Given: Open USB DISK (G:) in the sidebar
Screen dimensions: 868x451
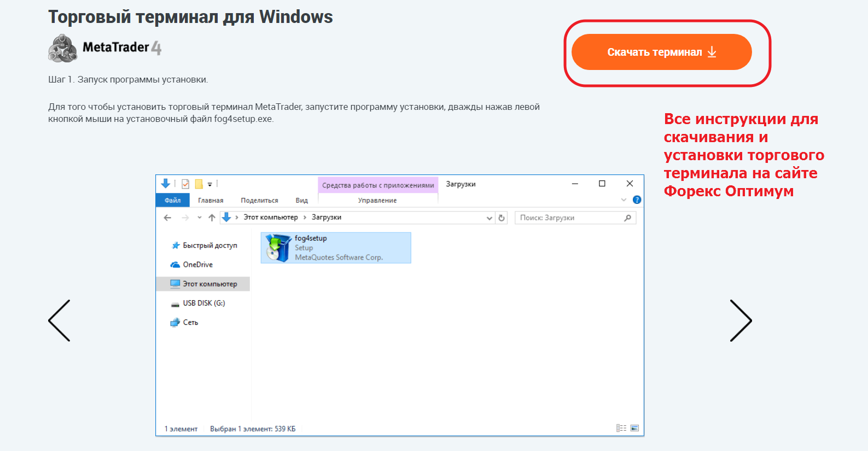Looking at the screenshot, I should point(197,303).
